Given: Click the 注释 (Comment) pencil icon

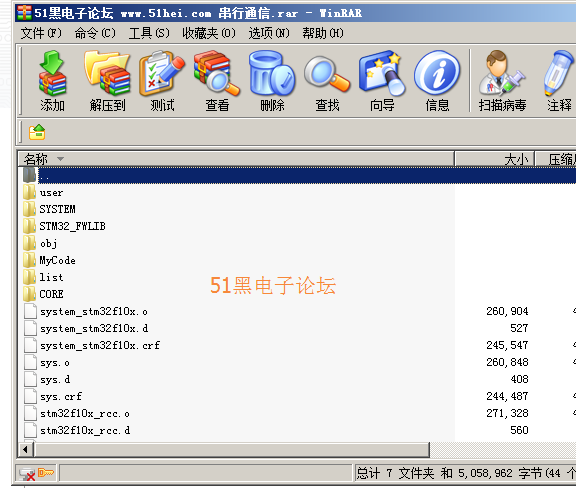Looking at the screenshot, I should (x=559, y=73).
